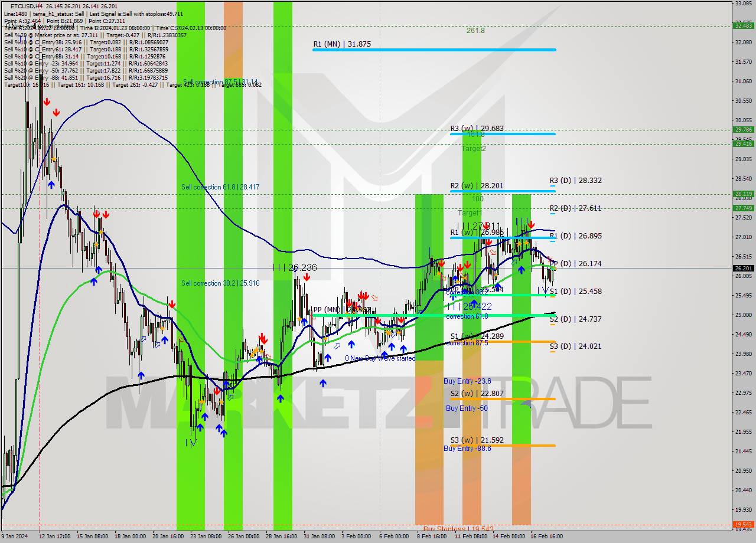Viewport: 756px width, 543px height.
Task: Click the Target2 label
Action: [x=474, y=149]
